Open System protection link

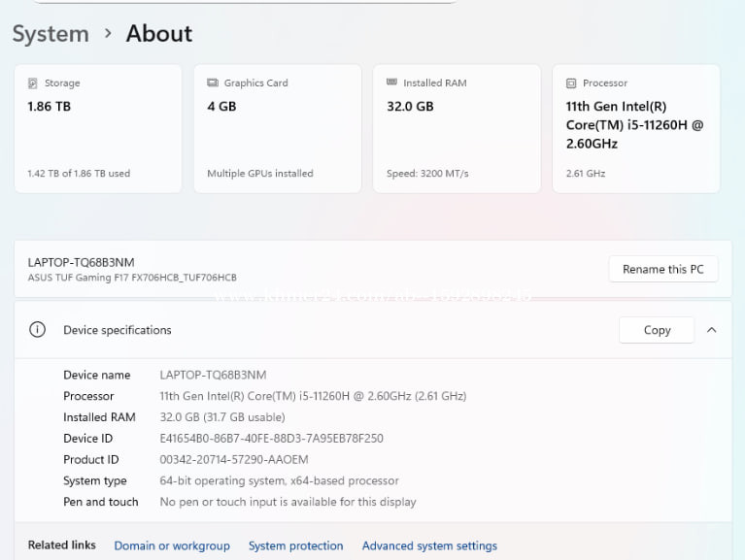coord(295,545)
